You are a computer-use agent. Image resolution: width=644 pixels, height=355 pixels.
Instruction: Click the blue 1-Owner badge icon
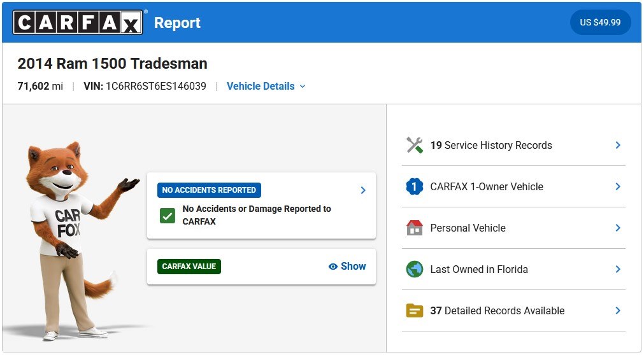point(415,187)
